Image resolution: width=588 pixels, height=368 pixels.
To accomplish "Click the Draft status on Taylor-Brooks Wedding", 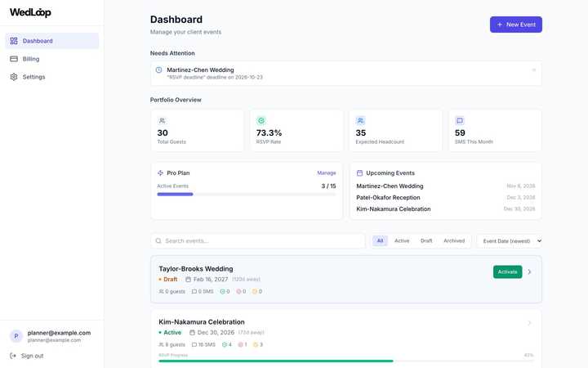I will 168,280.
